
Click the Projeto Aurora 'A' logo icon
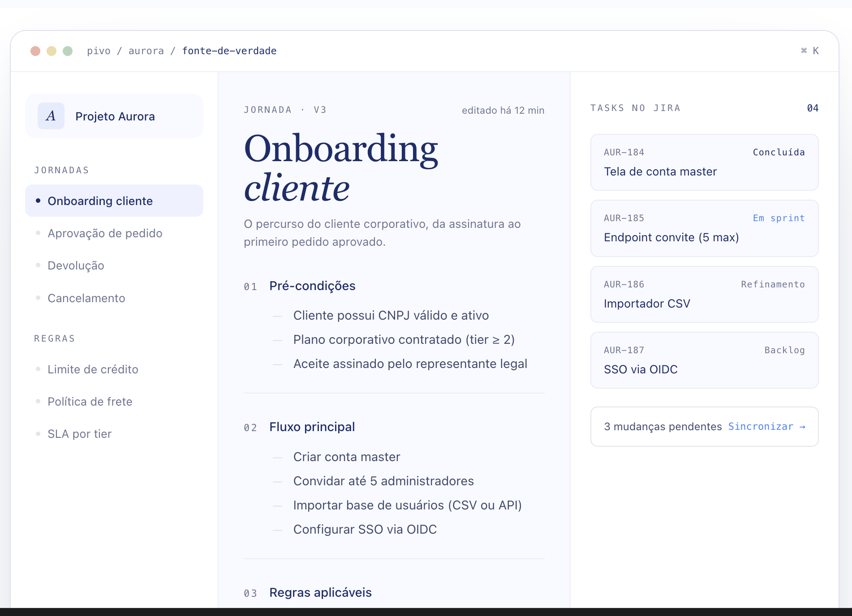click(51, 116)
